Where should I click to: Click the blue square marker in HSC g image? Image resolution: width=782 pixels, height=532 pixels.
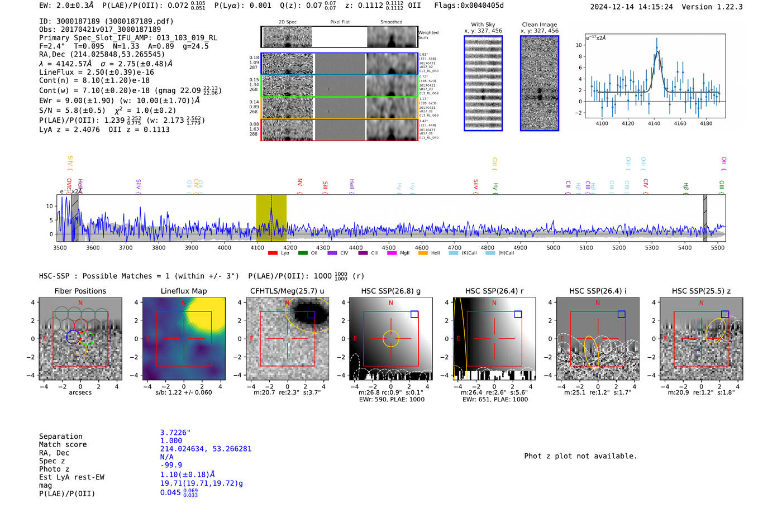coord(414,314)
